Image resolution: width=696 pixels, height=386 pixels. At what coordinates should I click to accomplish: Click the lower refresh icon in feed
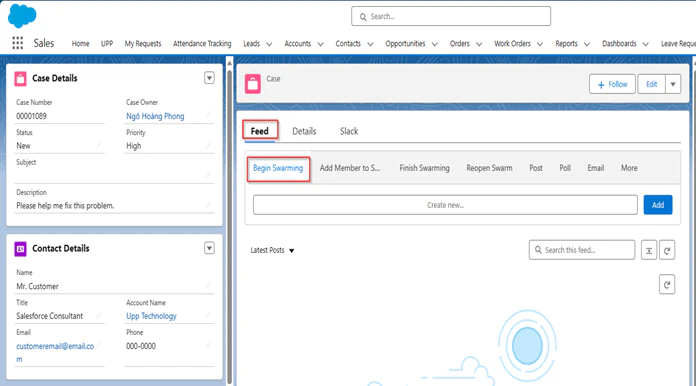click(667, 285)
